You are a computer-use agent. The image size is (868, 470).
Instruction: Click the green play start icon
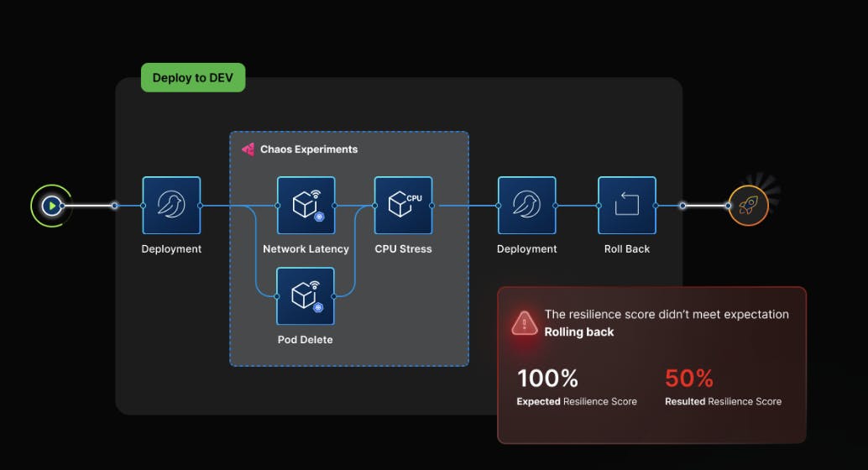[51, 206]
